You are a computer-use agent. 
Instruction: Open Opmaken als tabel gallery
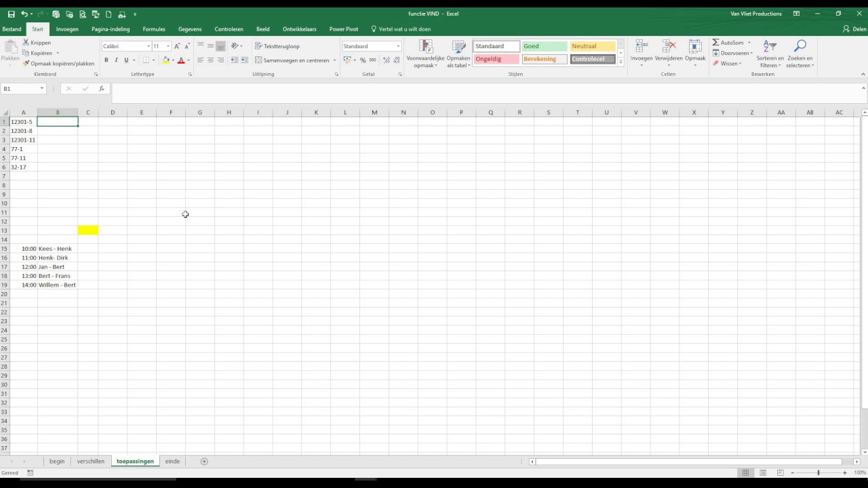(x=458, y=54)
